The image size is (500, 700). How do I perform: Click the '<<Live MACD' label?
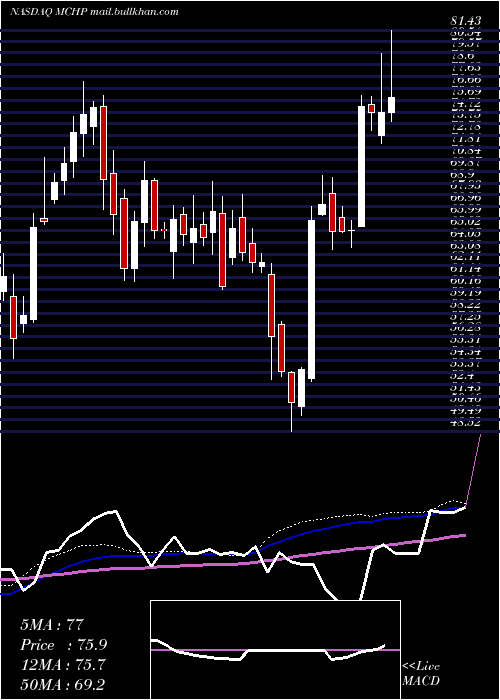(421, 673)
